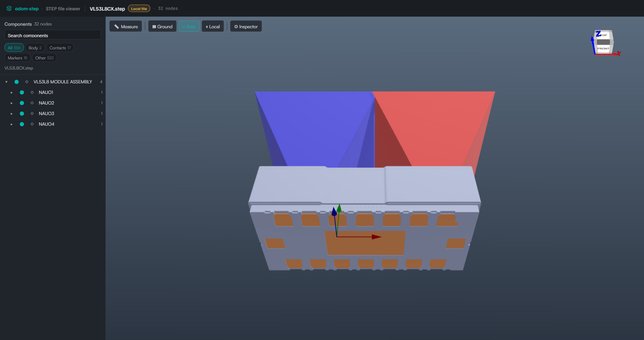Click the Local file badge

tap(139, 9)
